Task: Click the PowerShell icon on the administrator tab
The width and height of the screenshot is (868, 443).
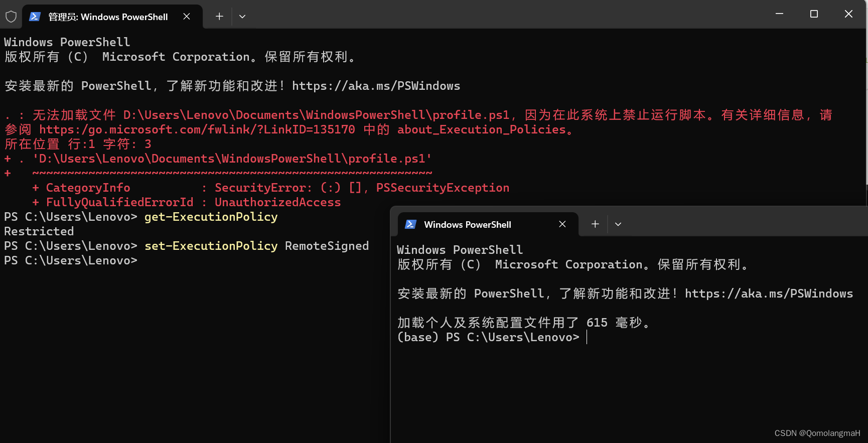Action: pyautogui.click(x=35, y=17)
